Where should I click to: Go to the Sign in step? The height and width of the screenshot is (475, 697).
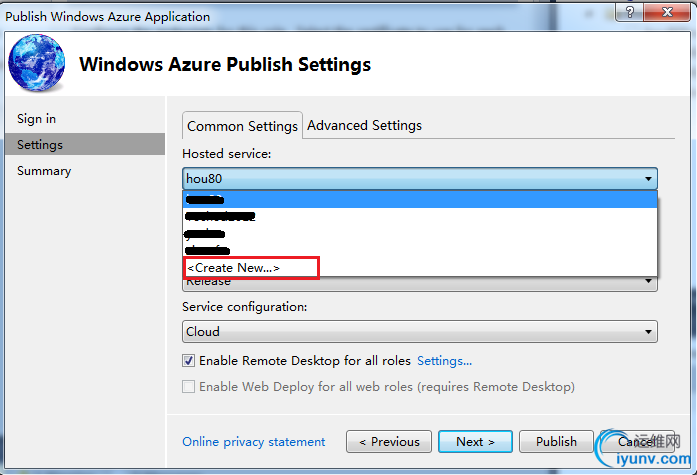36,119
